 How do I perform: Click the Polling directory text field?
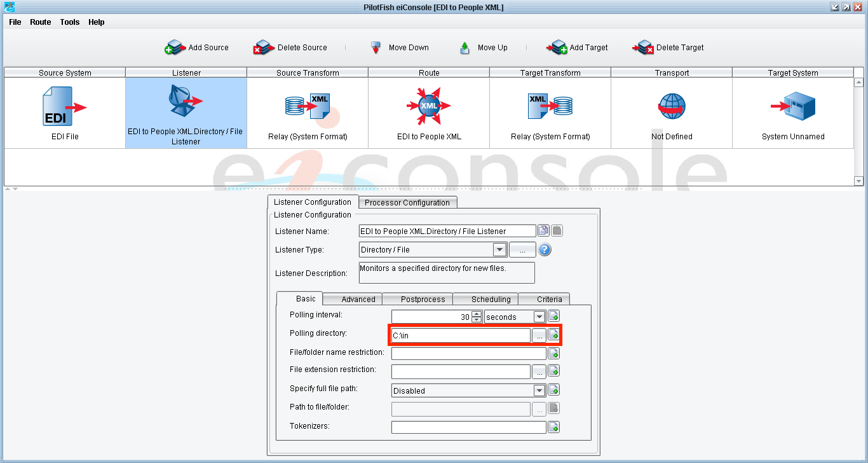[461, 335]
